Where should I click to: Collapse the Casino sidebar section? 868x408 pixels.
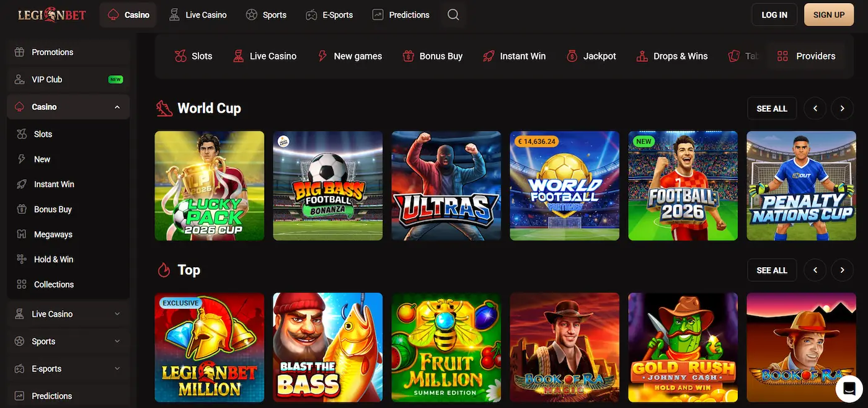117,107
